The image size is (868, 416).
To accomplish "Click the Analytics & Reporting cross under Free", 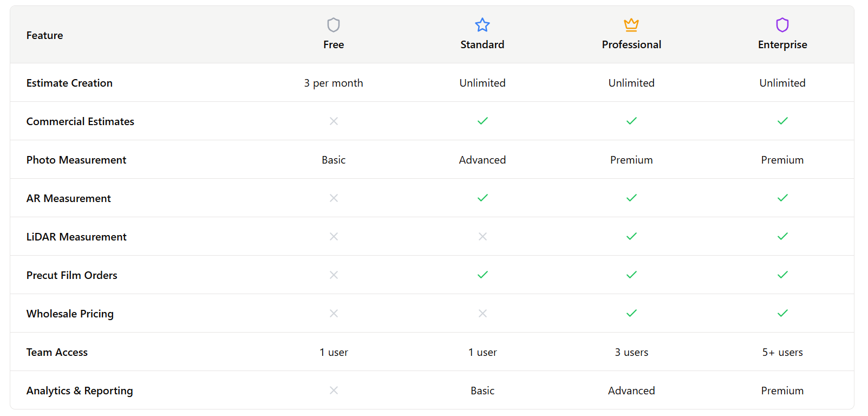I will coord(334,390).
